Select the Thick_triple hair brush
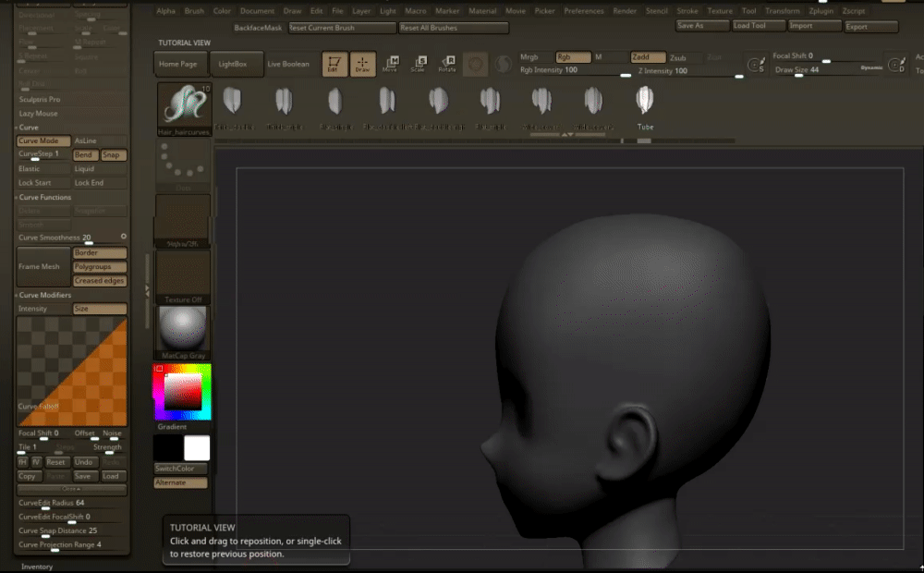This screenshot has height=573, width=924. [285, 107]
